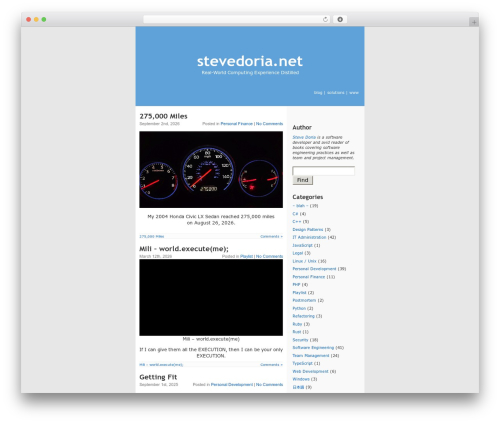Open Comments link under Mili post
The height and width of the screenshot is (423, 500).
[x=271, y=365]
